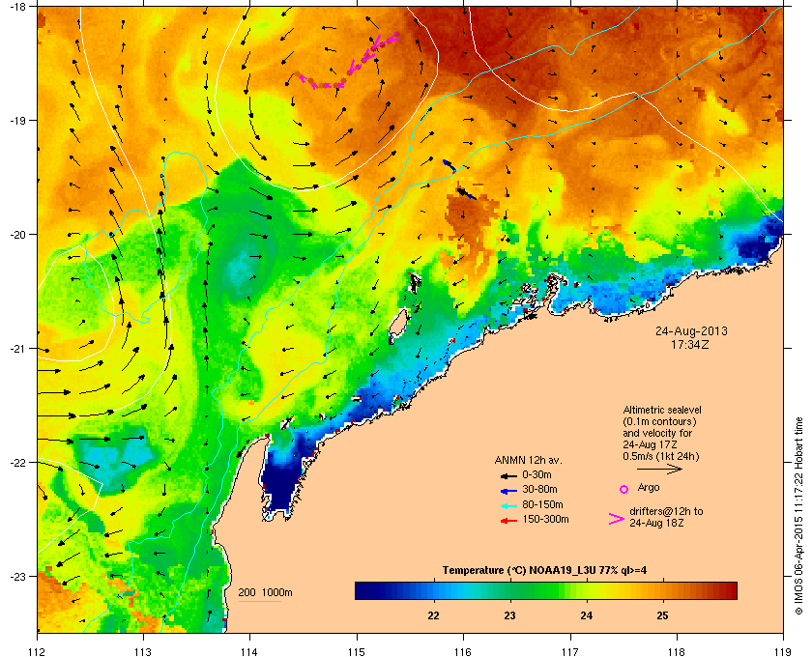Click the blue 30-80m legend arrow
812x657 pixels.
[x=508, y=490]
